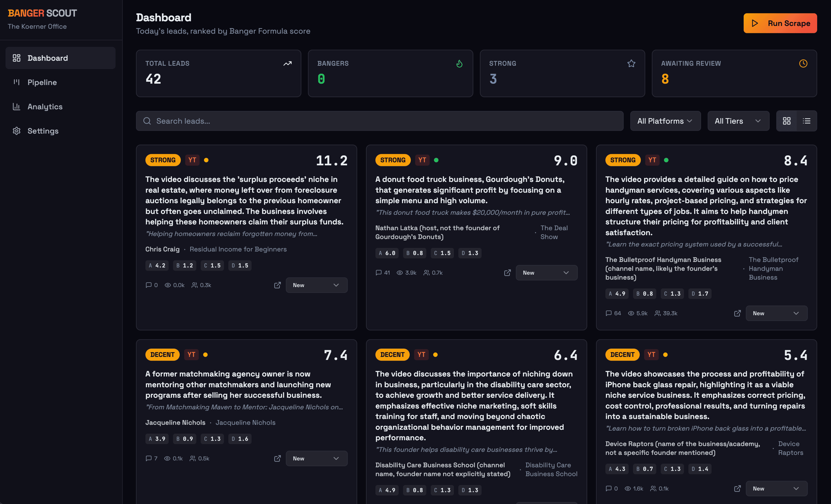This screenshot has width=831, height=504.
Task: Click the YT badge on matchmaking card
Action: tap(191, 355)
